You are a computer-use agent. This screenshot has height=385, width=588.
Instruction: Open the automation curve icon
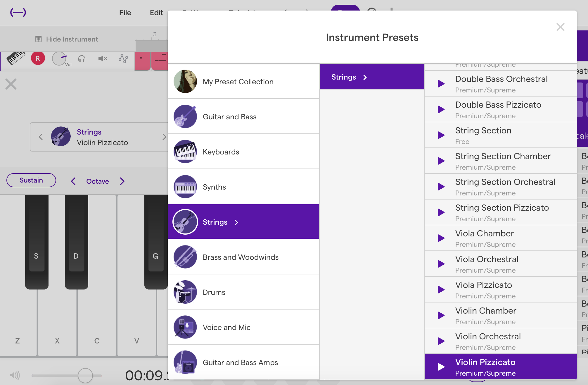123,59
